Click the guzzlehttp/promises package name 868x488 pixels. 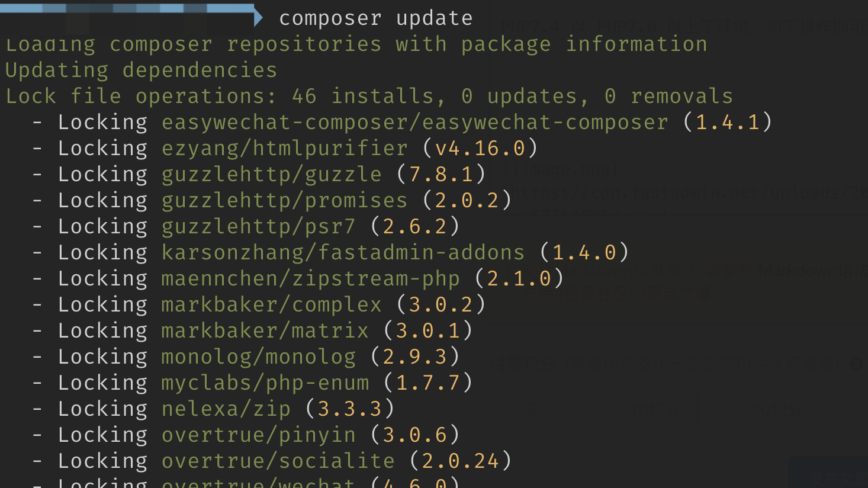[284, 201]
